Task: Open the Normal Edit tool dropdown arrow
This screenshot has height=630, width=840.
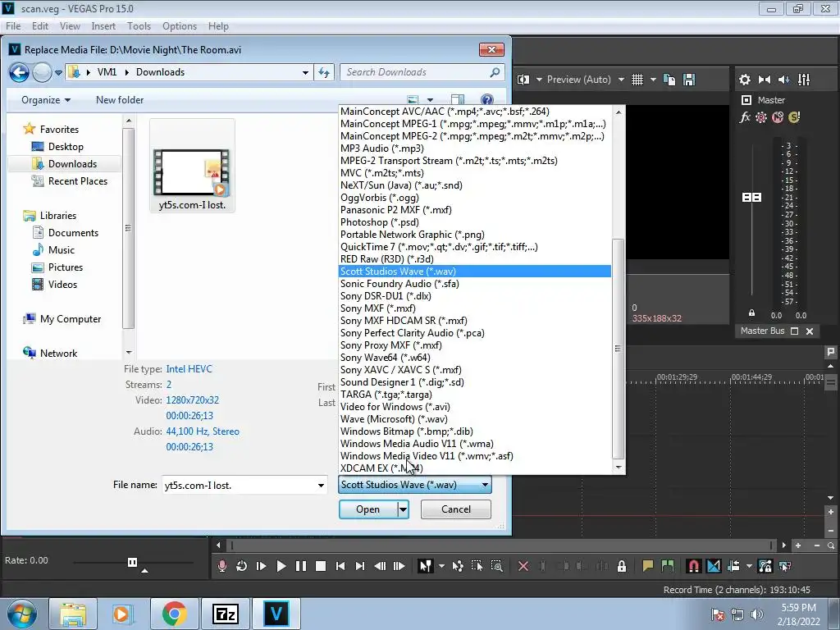Action: point(441,566)
